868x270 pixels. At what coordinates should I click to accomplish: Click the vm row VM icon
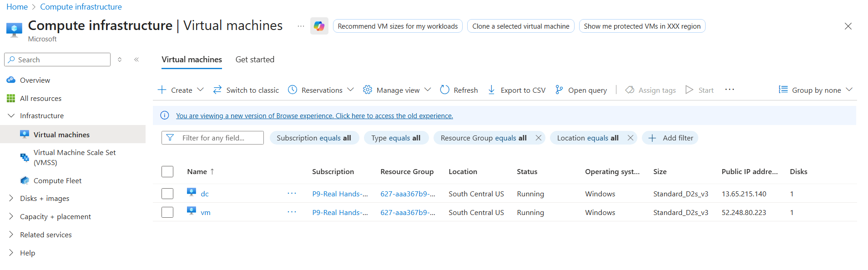click(x=192, y=211)
